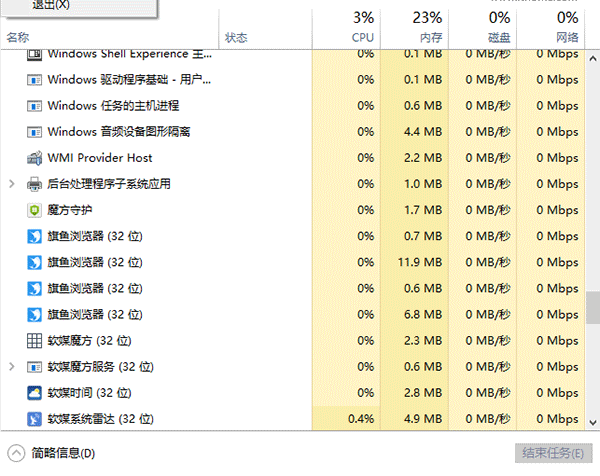The height and width of the screenshot is (476, 600).
Task: Click the WMI Provider Host icon
Action: [34, 158]
